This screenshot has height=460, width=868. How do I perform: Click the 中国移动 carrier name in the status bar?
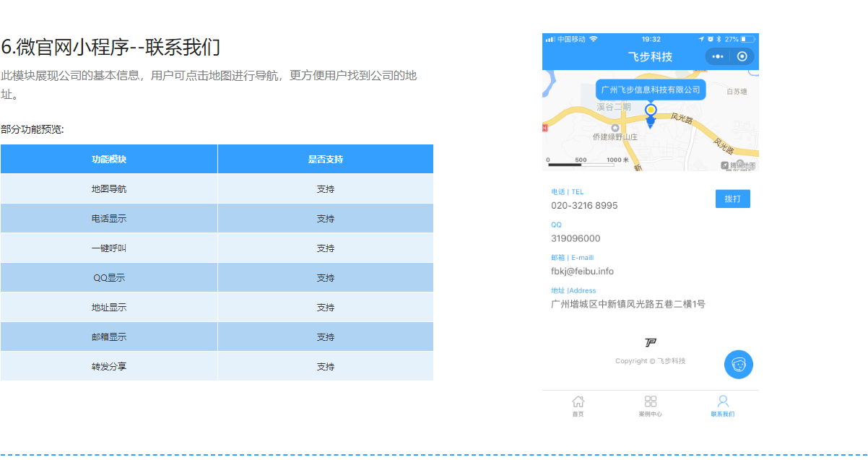click(x=571, y=39)
